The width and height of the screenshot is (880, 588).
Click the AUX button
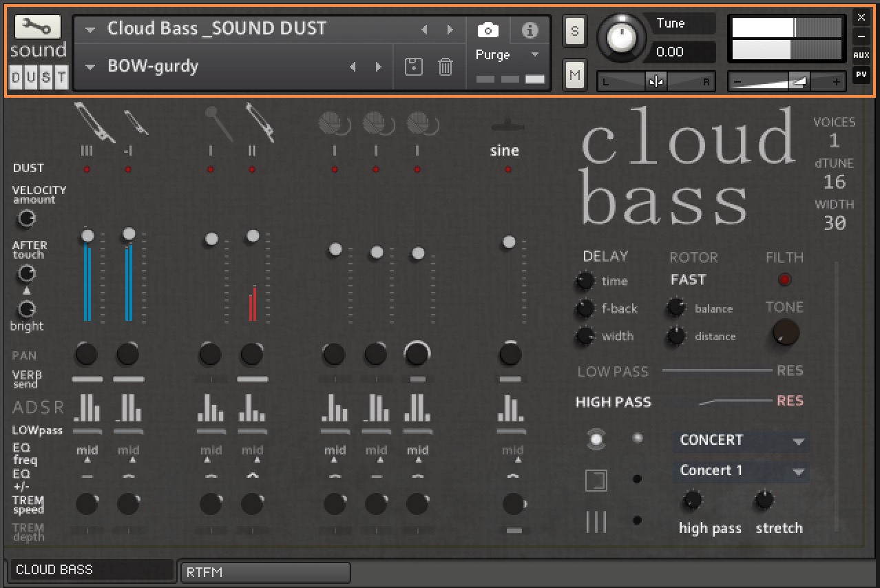(x=861, y=55)
